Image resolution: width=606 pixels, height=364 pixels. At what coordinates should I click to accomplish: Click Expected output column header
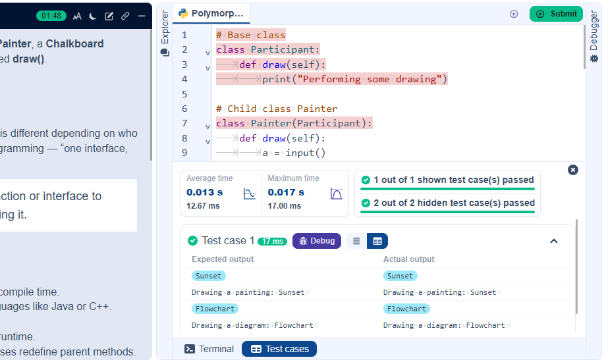[x=223, y=259]
